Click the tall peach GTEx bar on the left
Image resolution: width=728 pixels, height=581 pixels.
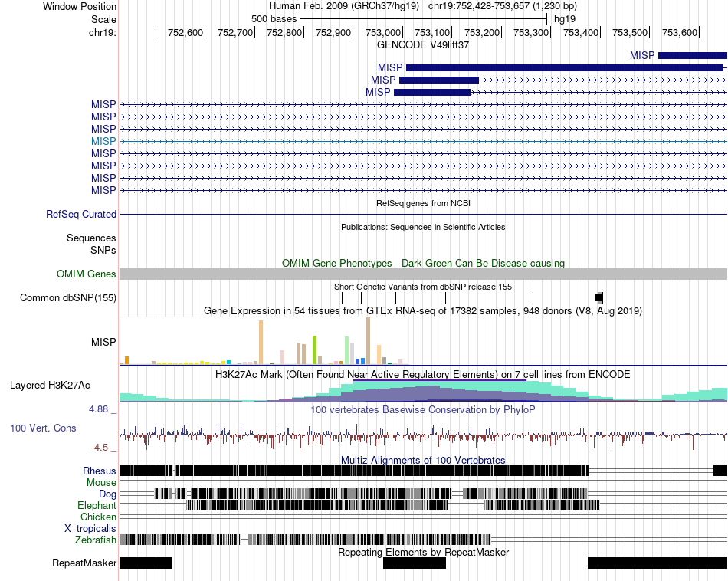tap(261, 343)
